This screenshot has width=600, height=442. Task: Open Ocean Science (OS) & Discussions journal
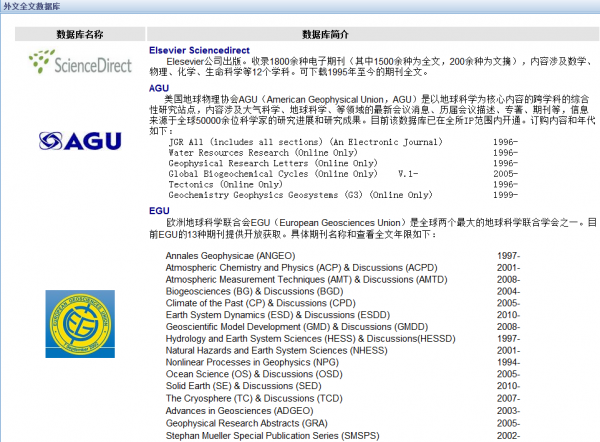254,374
